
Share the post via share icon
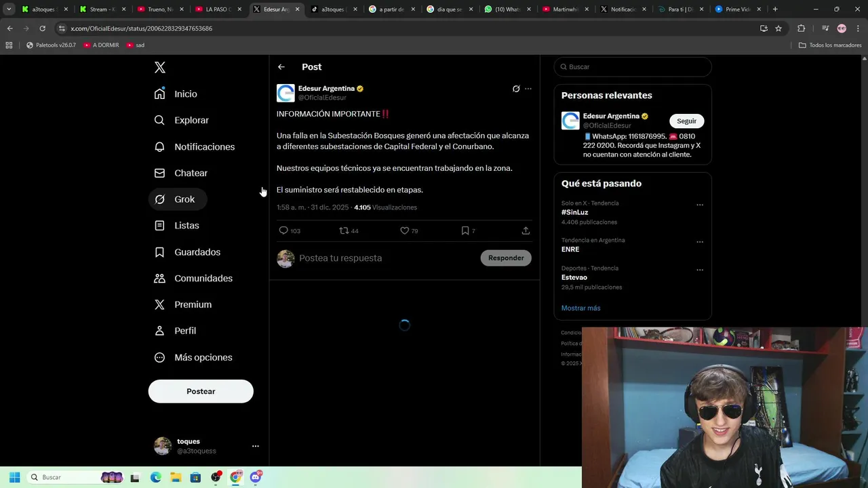click(x=526, y=230)
